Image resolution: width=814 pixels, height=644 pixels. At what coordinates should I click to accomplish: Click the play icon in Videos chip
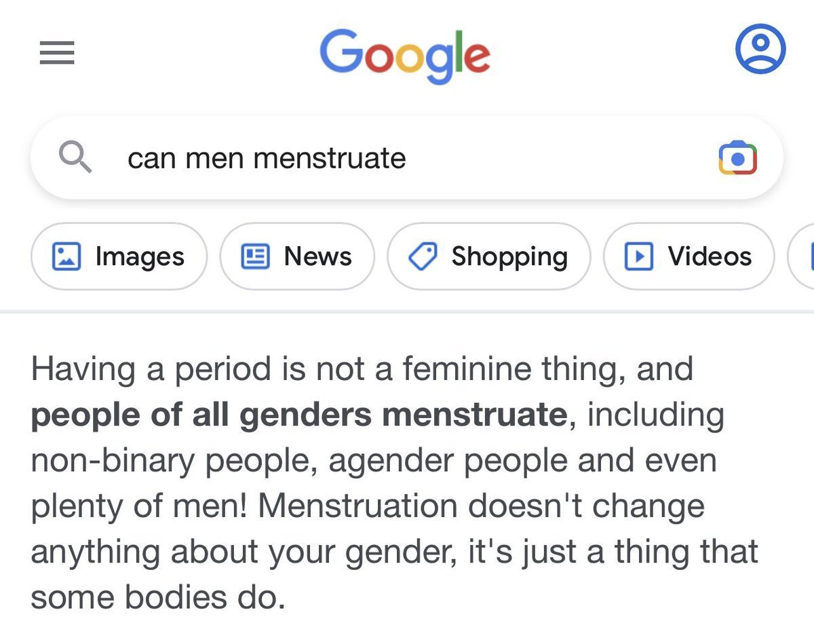(x=638, y=257)
